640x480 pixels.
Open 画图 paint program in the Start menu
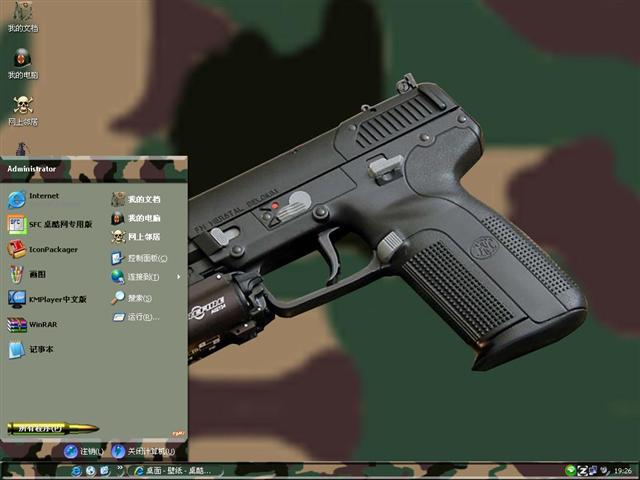tap(27, 274)
